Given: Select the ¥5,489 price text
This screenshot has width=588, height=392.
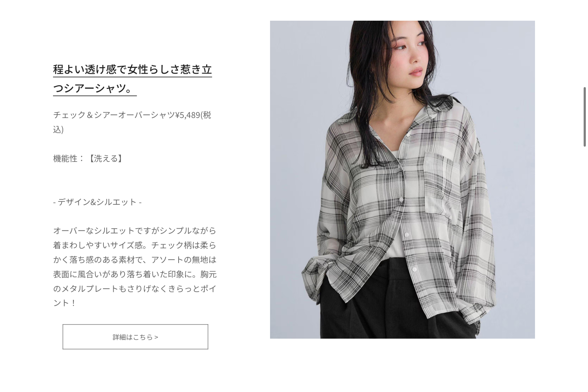Looking at the screenshot, I should [188, 115].
